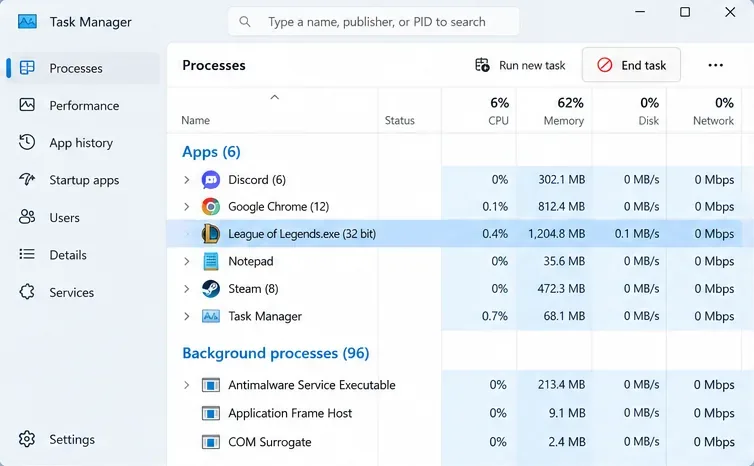754x466 pixels.
Task: Expand the Google Chrome (12) process group
Action: coord(187,207)
